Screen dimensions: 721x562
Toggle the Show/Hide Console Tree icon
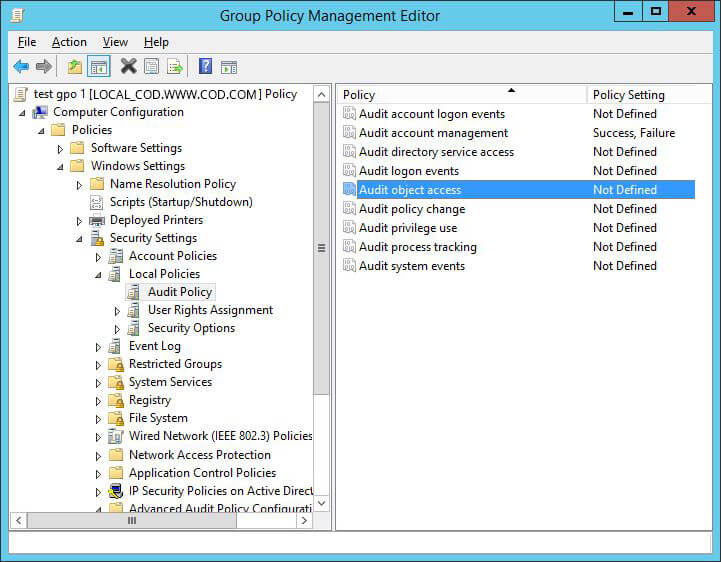point(98,67)
